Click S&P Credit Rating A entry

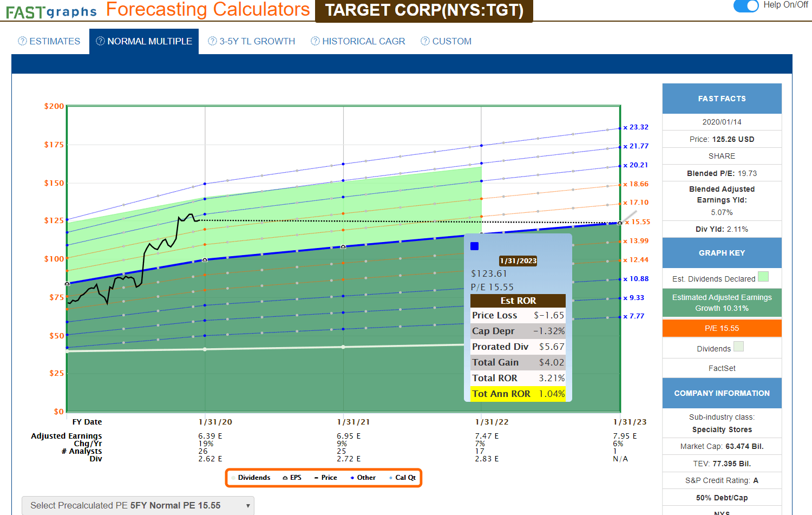[x=722, y=480]
